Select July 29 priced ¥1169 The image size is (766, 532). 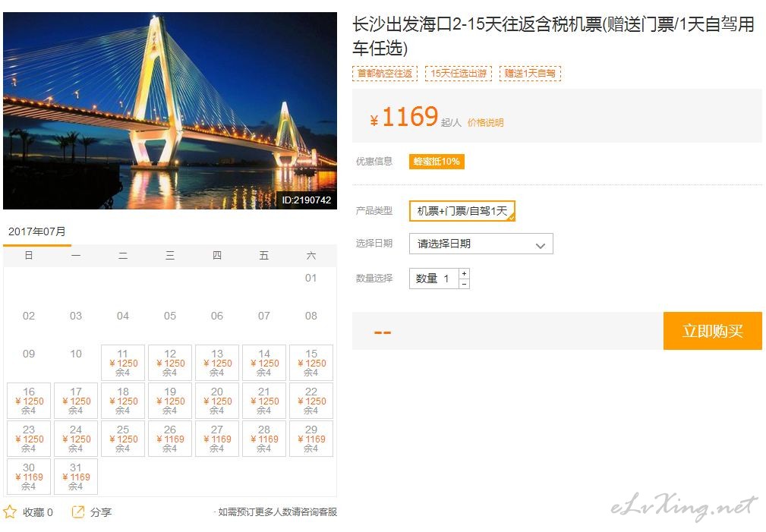coord(311,439)
